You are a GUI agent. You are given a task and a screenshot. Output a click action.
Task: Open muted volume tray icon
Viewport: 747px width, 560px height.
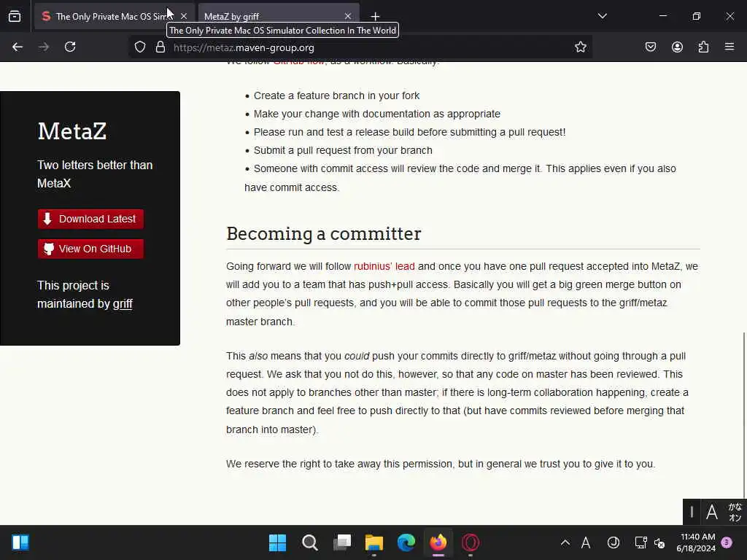pyautogui.click(x=659, y=542)
